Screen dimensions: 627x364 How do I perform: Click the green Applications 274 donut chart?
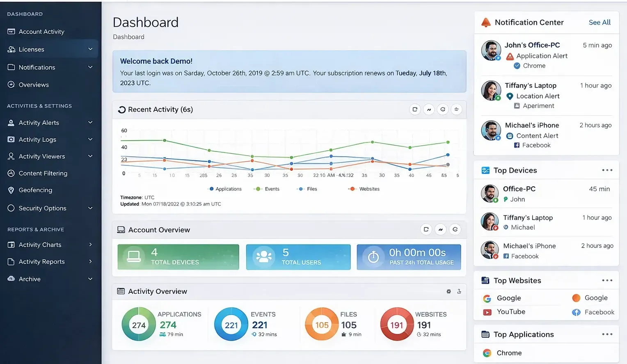coord(139,325)
